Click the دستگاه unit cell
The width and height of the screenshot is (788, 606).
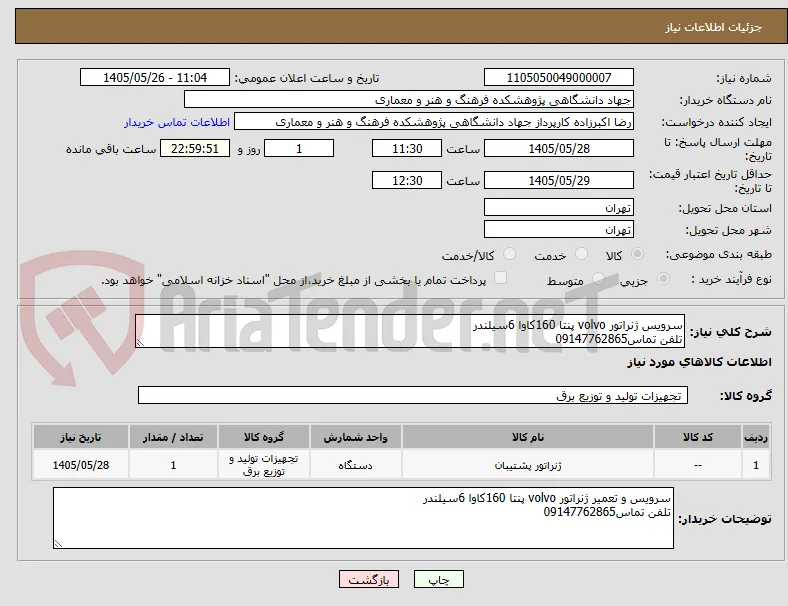[x=355, y=465]
